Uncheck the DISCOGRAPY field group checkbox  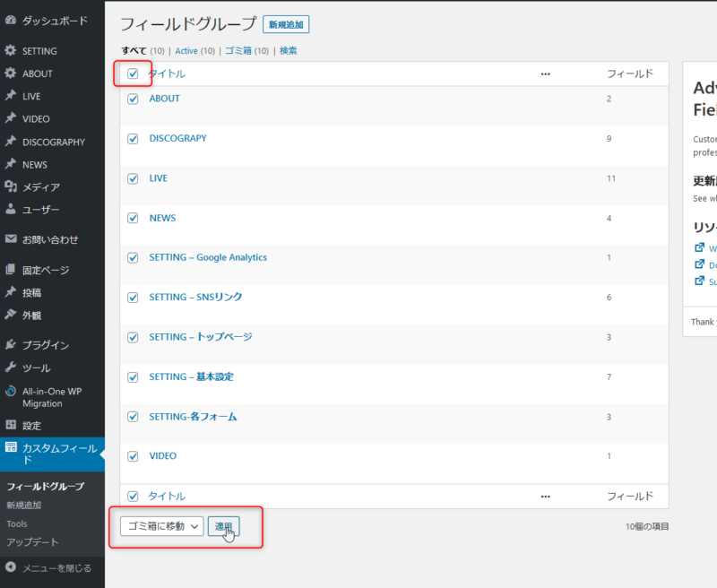coord(133,139)
